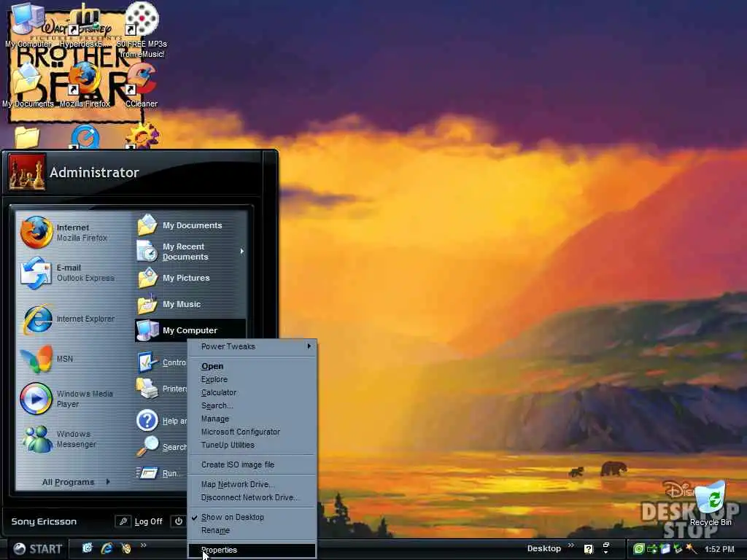Select Microsoft Configurator in context menu
Viewport: 747px width, 560px height.
pos(252,432)
